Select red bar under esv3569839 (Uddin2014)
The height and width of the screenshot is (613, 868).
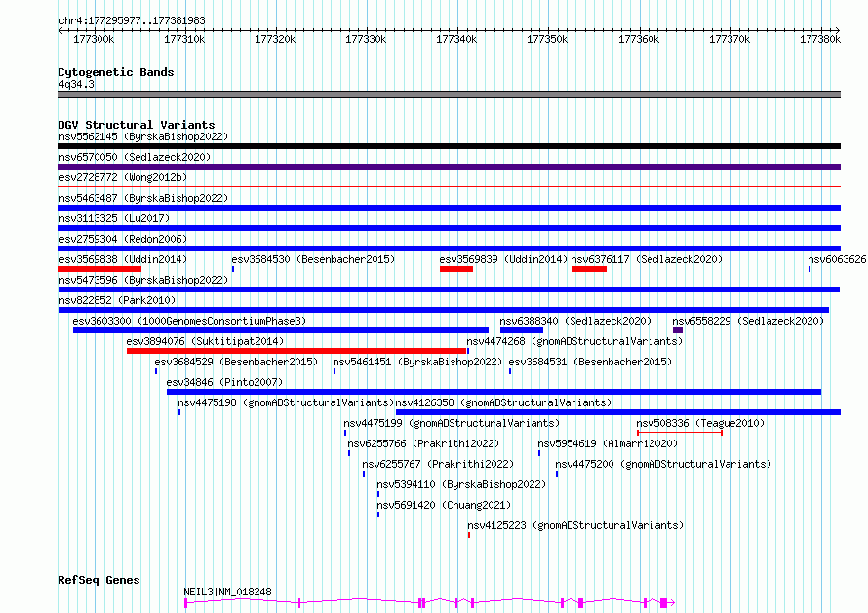(x=456, y=269)
